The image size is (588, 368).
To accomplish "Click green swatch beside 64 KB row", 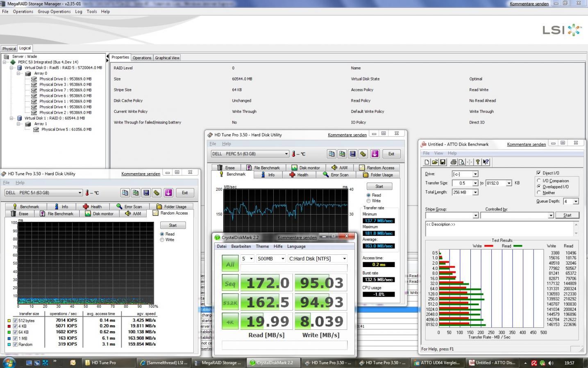I will pos(9,332).
